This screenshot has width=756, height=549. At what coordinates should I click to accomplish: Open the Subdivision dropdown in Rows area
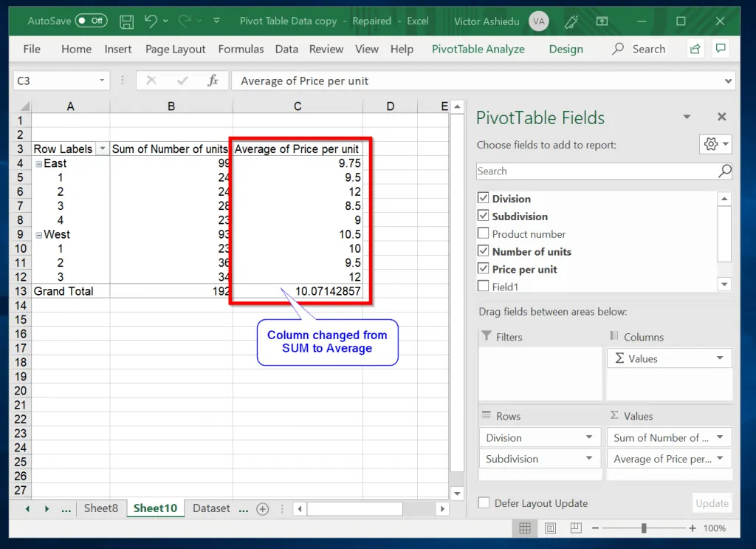tap(589, 458)
